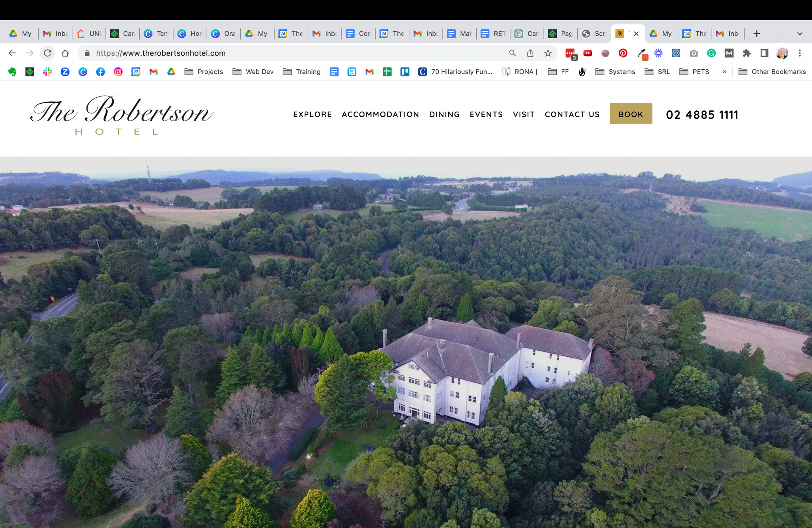Open the RONA bookmark

click(520, 71)
